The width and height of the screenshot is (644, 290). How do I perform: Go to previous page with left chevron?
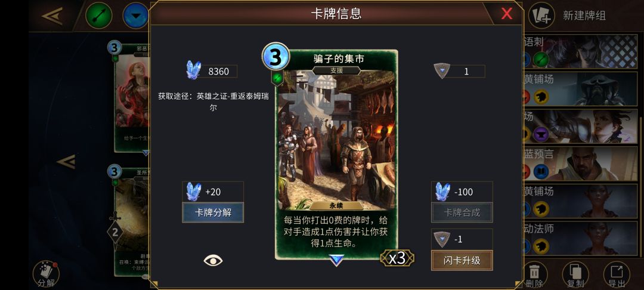[66, 162]
